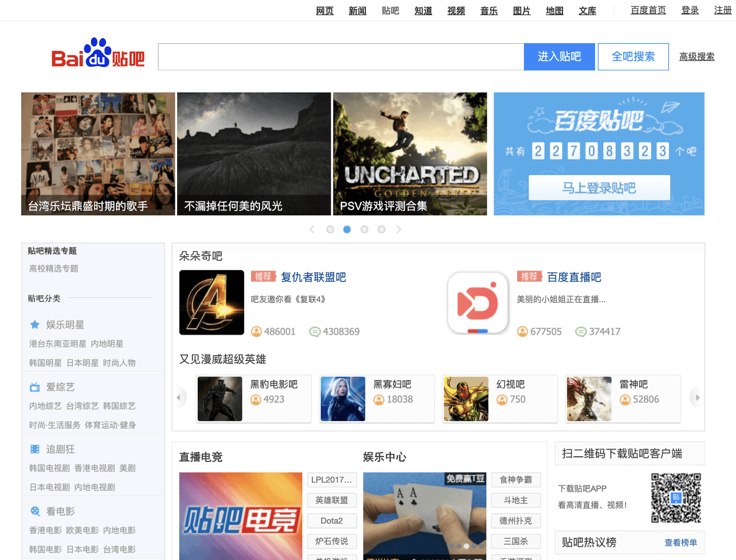Open the Avengers logo thumbnail for 复仇者联盟吧

pyautogui.click(x=211, y=302)
